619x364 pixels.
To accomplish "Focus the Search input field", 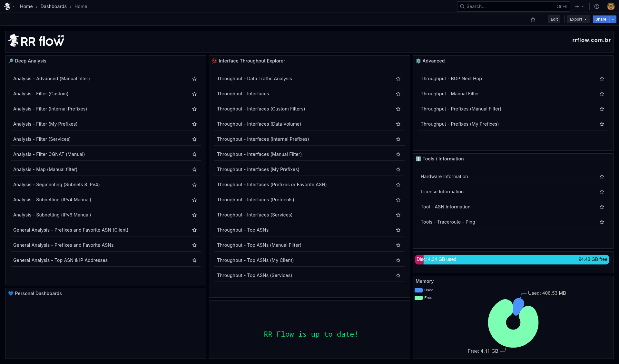I will tap(513, 6).
